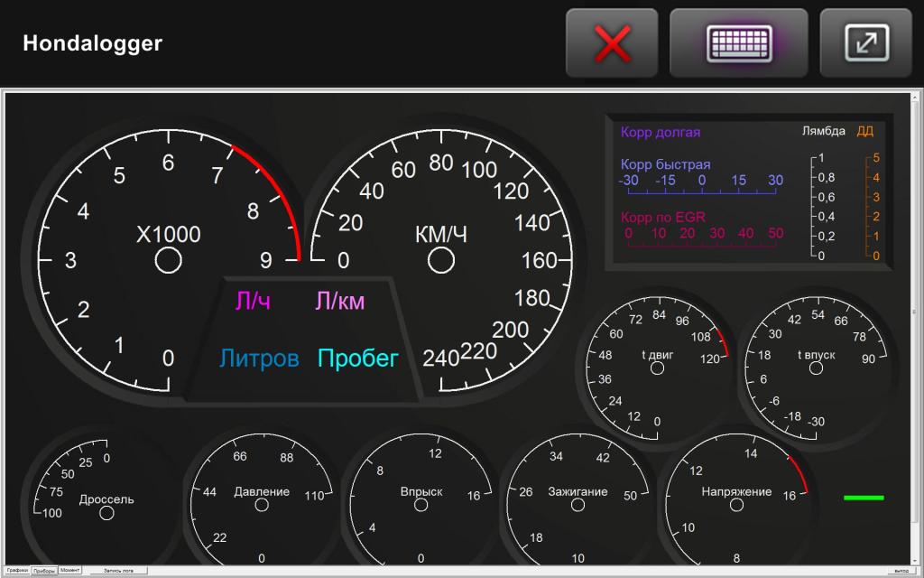Click the Дроссель throttle gauge

[x=106, y=512]
